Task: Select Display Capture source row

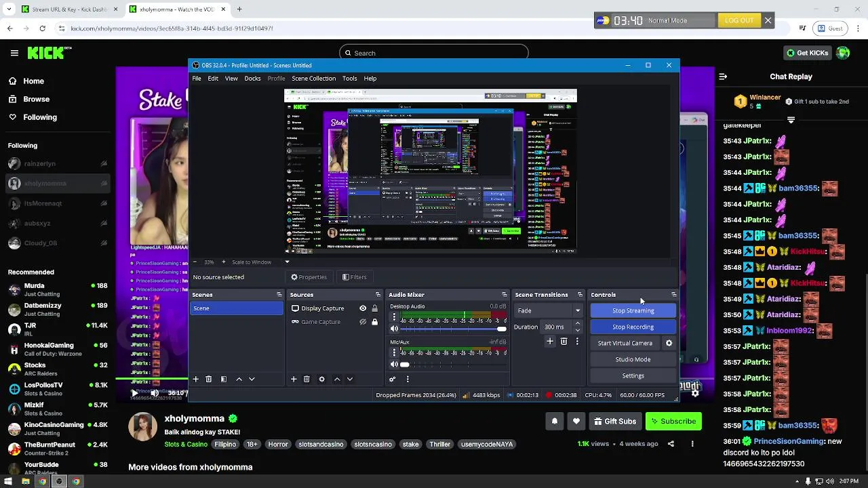Action: (x=336, y=308)
